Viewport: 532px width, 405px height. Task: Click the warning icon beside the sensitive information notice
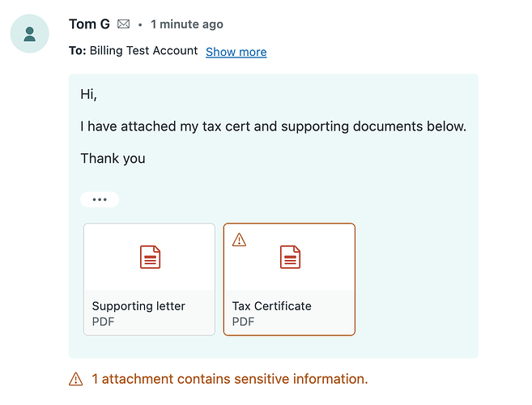[x=76, y=379]
